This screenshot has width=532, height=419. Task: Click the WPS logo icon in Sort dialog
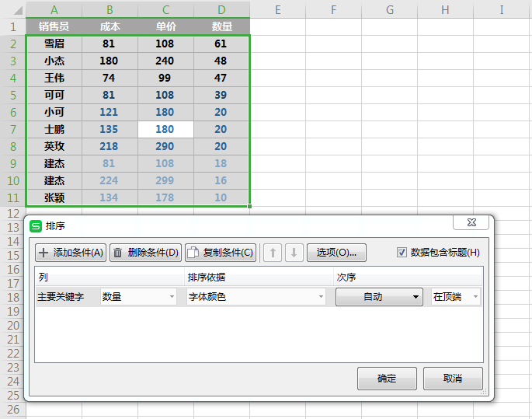35,225
